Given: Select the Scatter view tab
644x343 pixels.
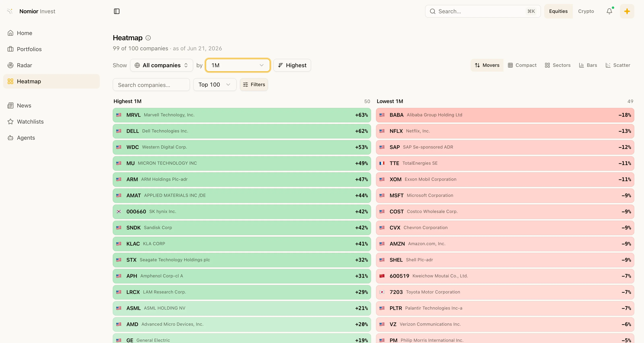Looking at the screenshot, I should (x=618, y=65).
